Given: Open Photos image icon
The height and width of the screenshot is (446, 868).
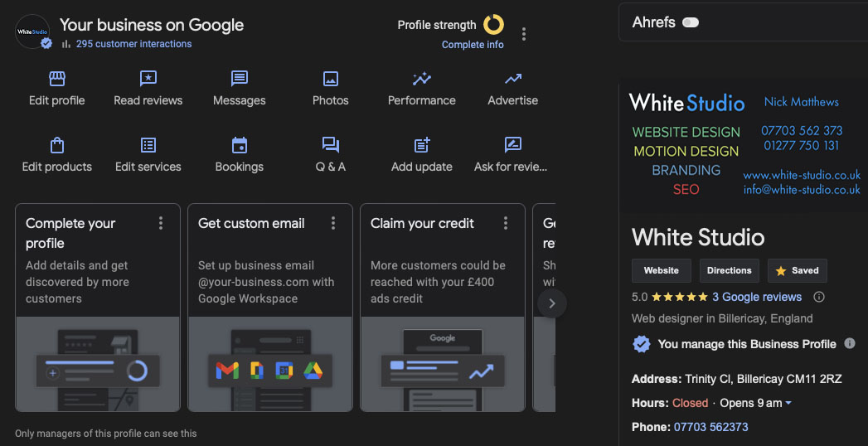Looking at the screenshot, I should tap(331, 79).
